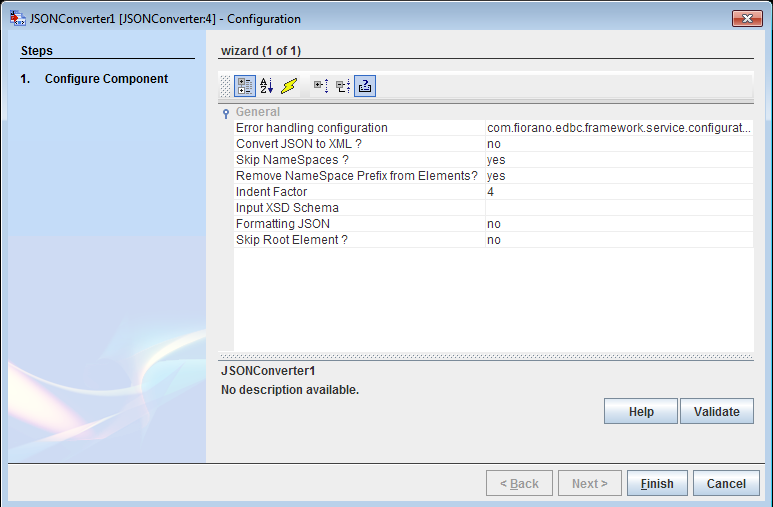Click the dotted splitter above description
773x507 pixels.
(486, 356)
